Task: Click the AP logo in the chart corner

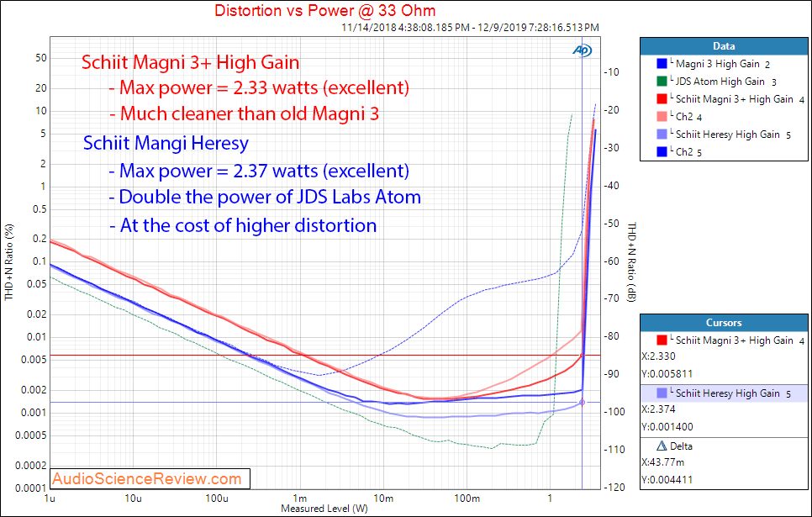Action: [x=582, y=50]
